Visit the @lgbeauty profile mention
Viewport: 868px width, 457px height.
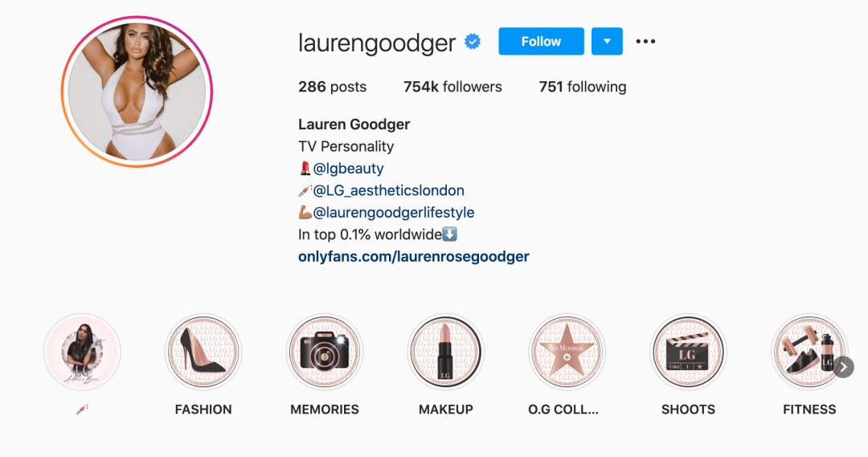point(348,168)
